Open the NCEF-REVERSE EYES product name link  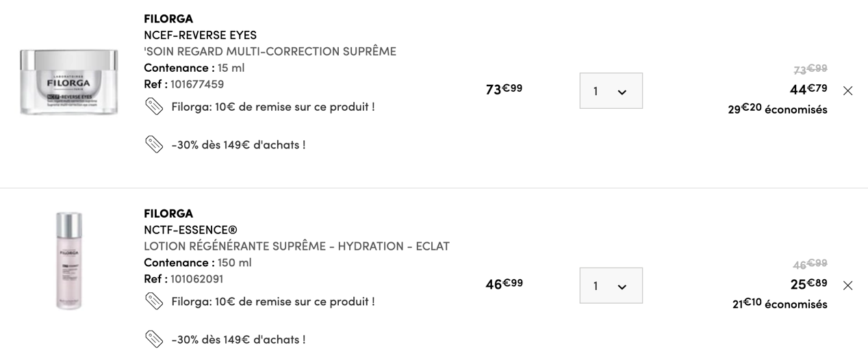click(200, 35)
